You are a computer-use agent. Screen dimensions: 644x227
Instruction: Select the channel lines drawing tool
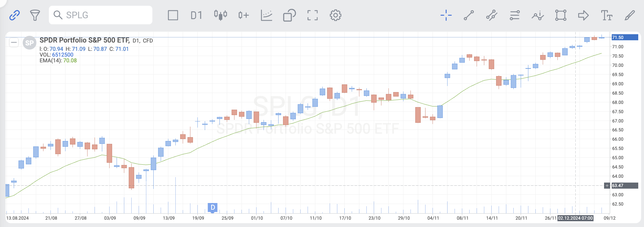(492, 15)
